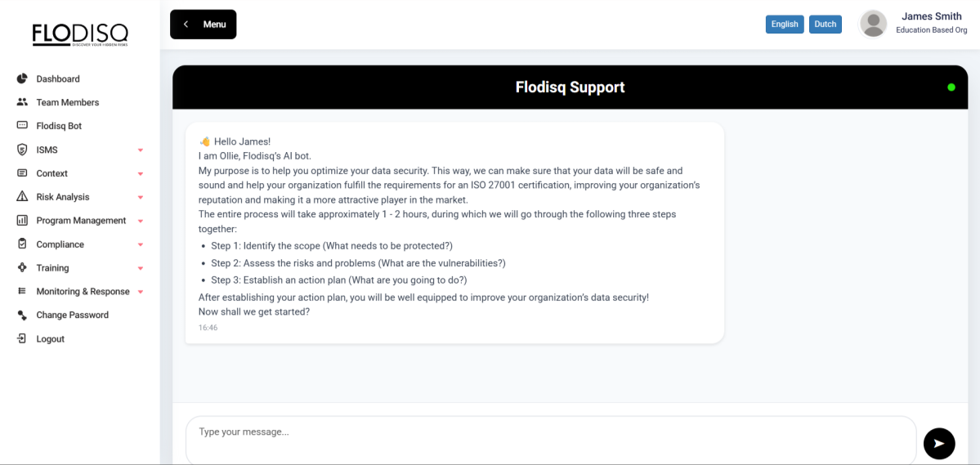Collapse sidebar with the Menu button
Image resolution: width=980 pixels, height=465 pixels.
pos(203,25)
